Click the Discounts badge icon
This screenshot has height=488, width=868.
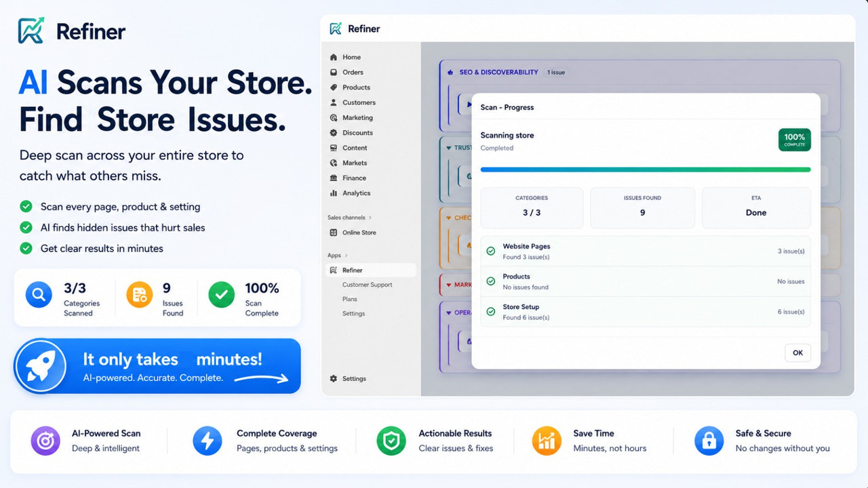tap(334, 133)
